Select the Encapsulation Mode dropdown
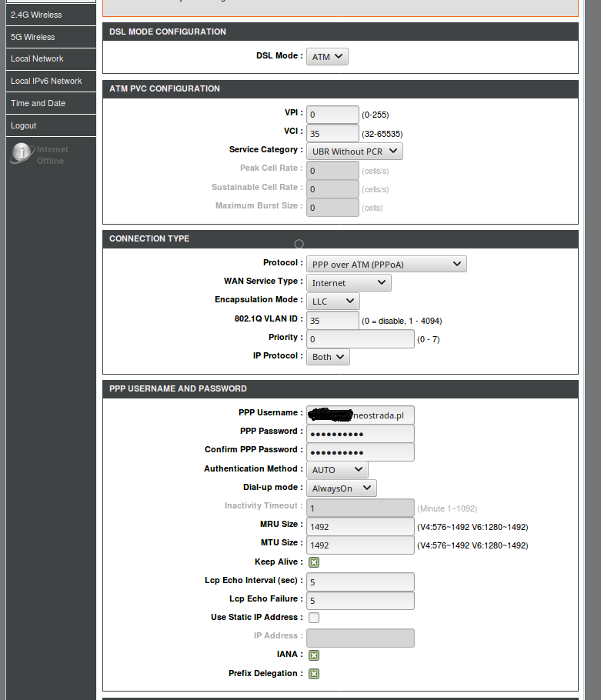The image size is (601, 700). (x=332, y=302)
